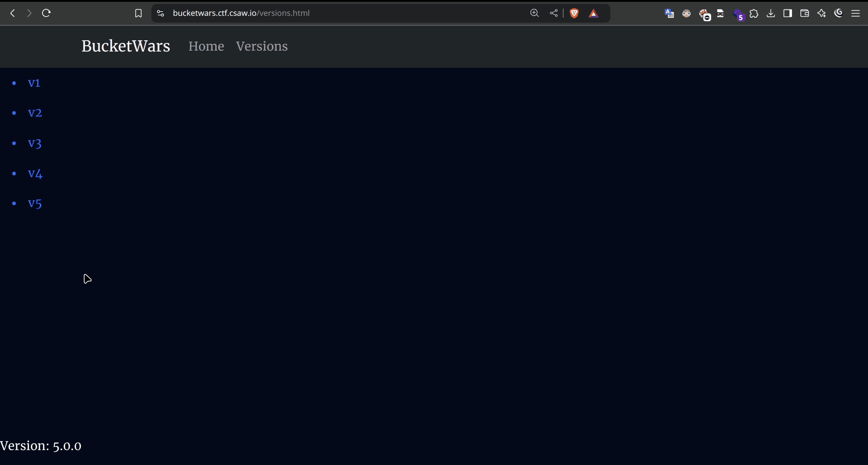Switch to the Versions page
Image resolution: width=868 pixels, height=465 pixels.
pyautogui.click(x=262, y=46)
